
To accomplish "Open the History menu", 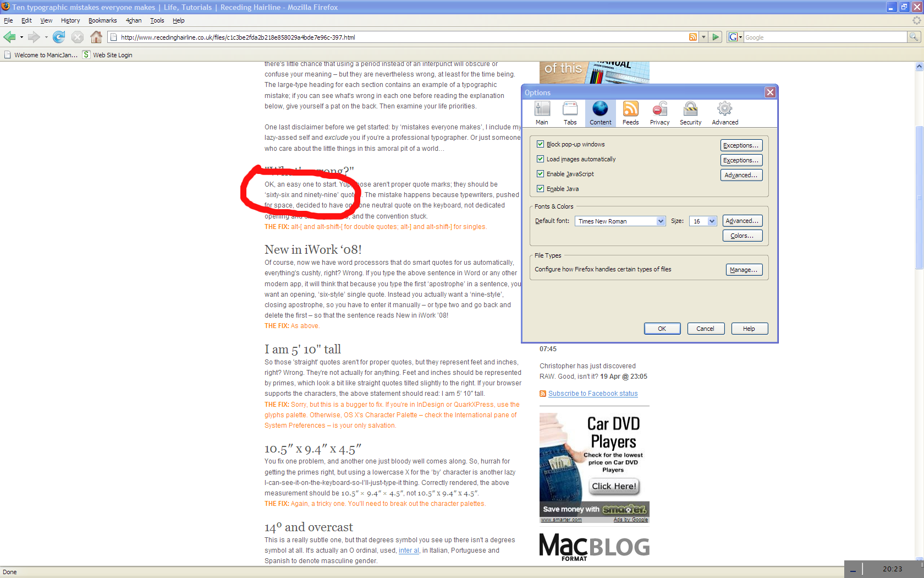I will click(70, 20).
